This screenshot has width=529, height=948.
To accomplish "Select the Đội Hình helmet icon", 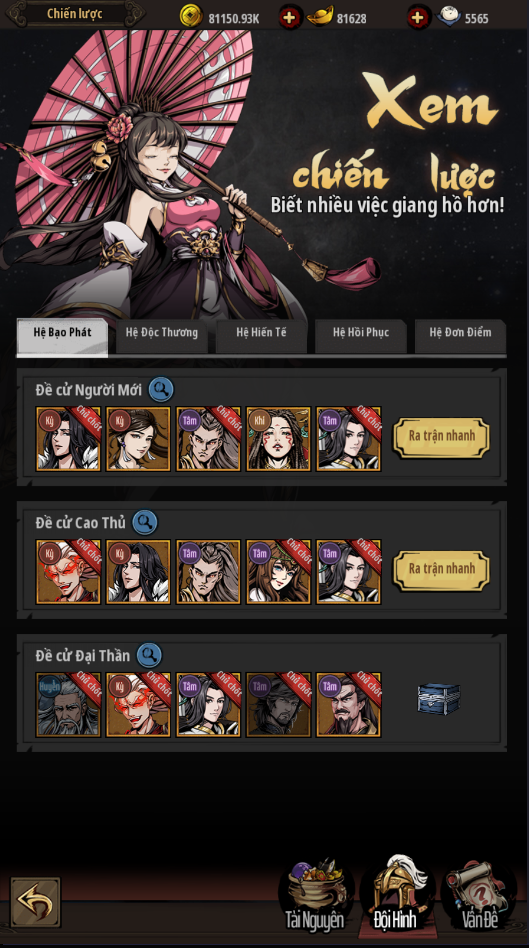I will pyautogui.click(x=397, y=892).
